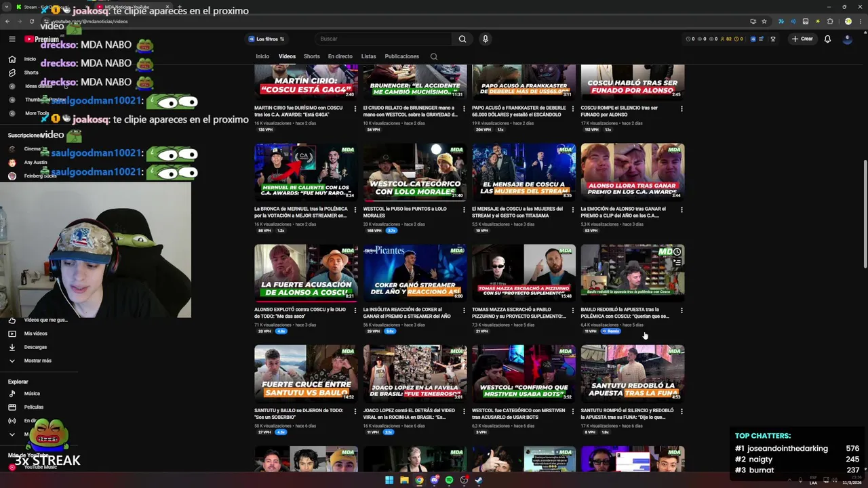The height and width of the screenshot is (488, 868).
Task: Open video title ALONSO EXPLOTÓ contra COSCU
Action: pos(300,312)
